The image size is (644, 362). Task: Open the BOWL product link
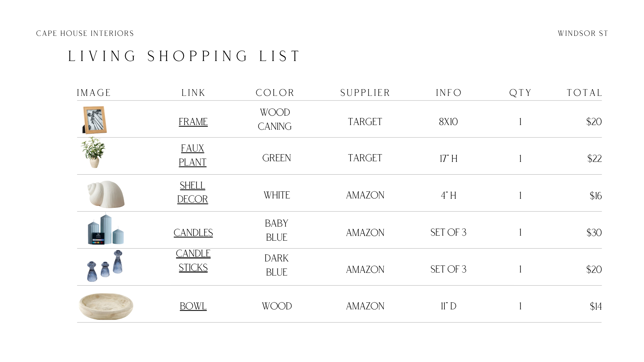tap(193, 306)
